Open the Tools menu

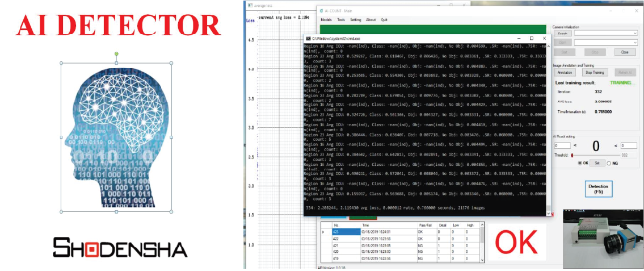[341, 20]
